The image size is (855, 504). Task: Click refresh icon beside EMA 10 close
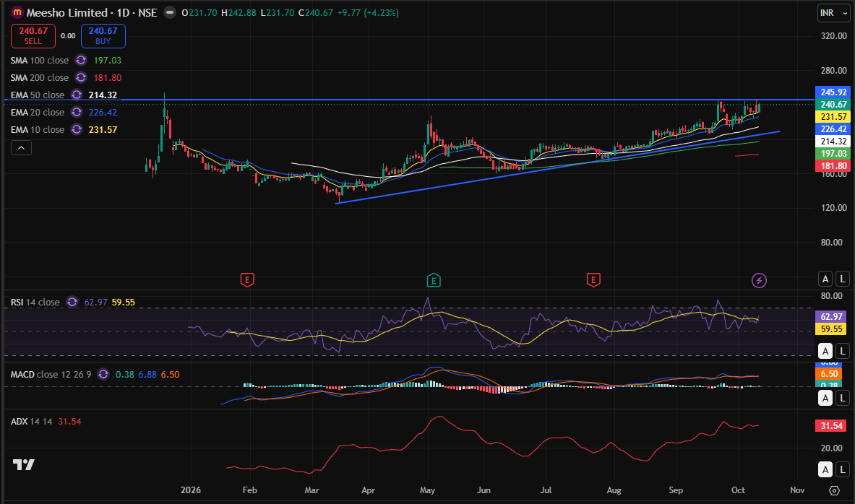tap(77, 130)
